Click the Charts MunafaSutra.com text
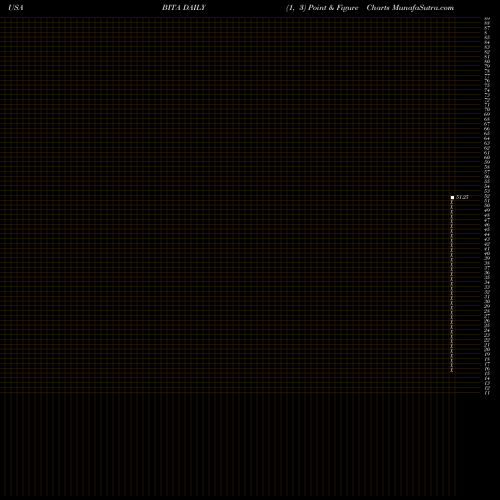The width and height of the screenshot is (500, 500). click(x=410, y=8)
